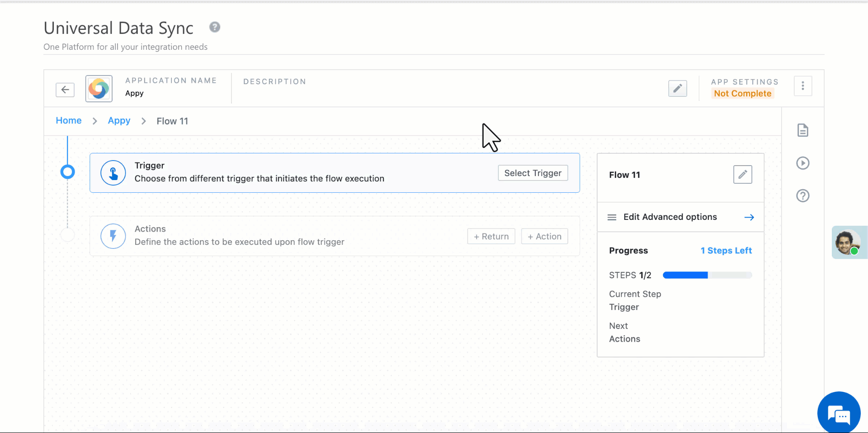Open sidebar help question mark icon
868x433 pixels.
(x=803, y=195)
